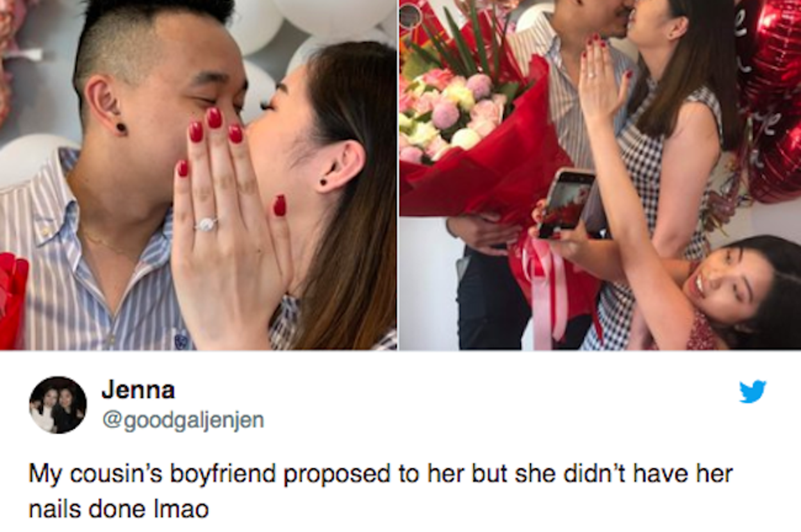This screenshot has width=801, height=532.
Task: Open the left photo of couple kissing
Action: point(198,175)
